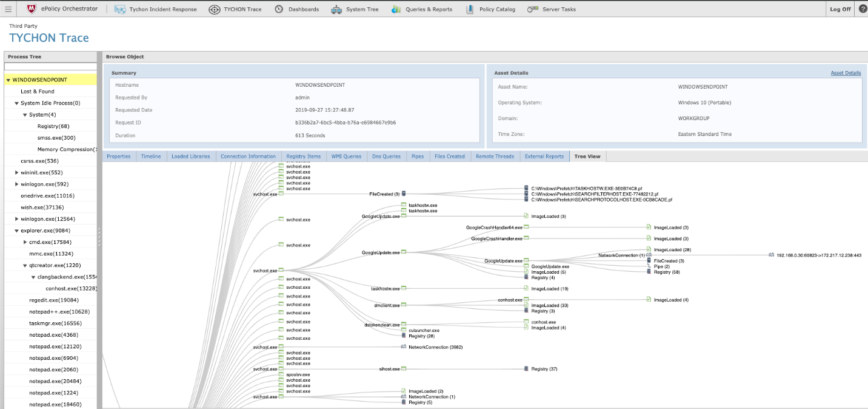Click the TYCHON Trace eye icon

[x=214, y=9]
